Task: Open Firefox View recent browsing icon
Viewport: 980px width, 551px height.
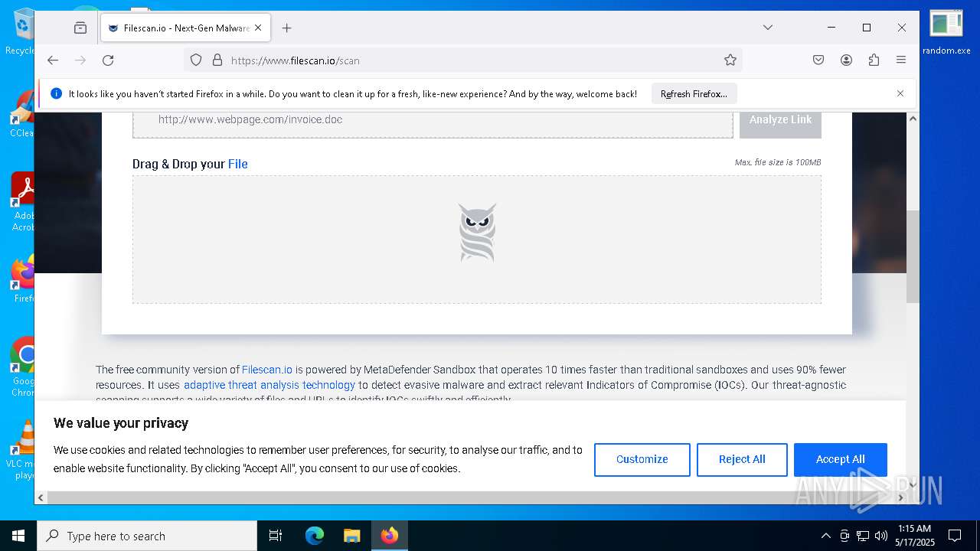Action: pos(80,28)
